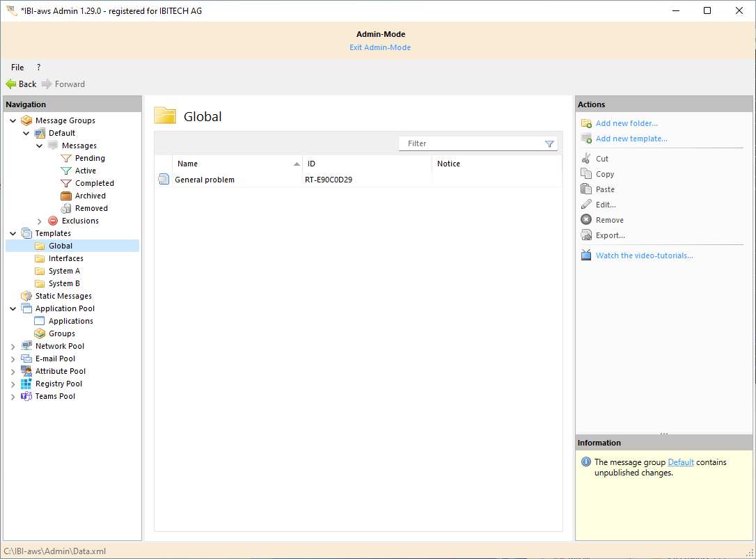Click the Paste clipboard icon

586,189
